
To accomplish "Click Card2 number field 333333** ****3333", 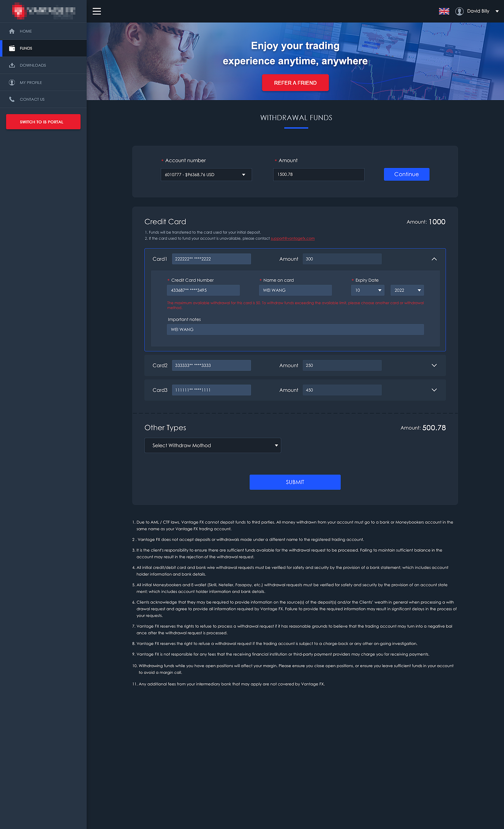I will click(x=211, y=365).
